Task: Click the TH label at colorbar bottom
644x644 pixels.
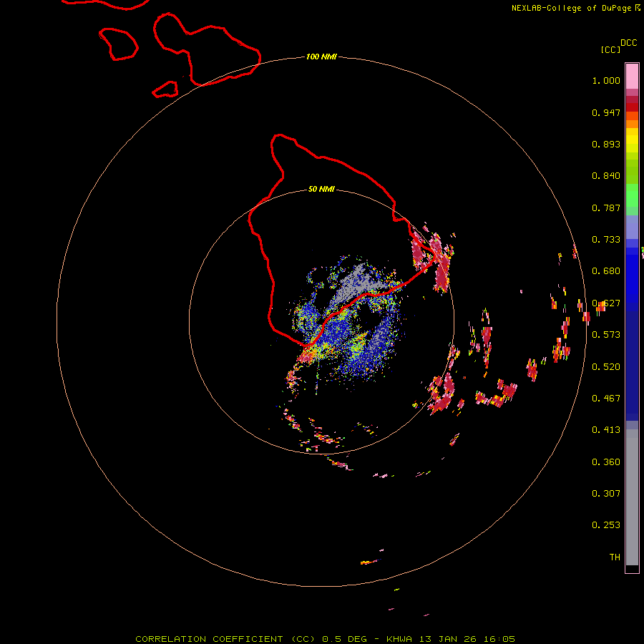Action: (615, 557)
